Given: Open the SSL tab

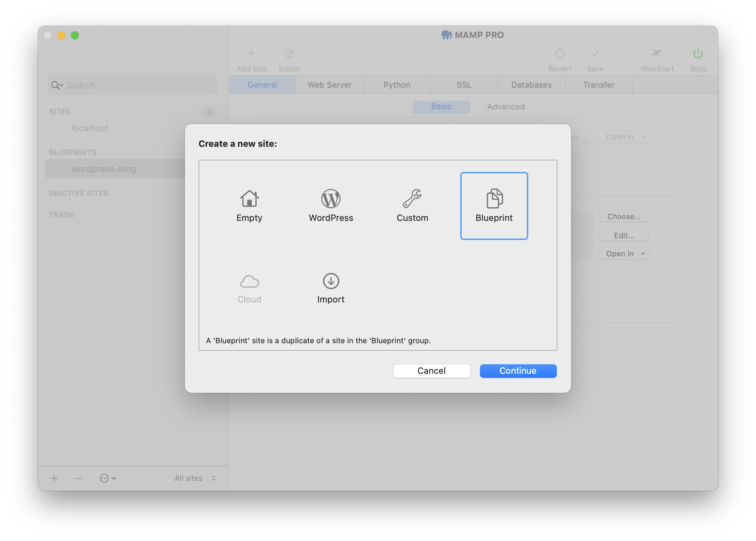Looking at the screenshot, I should coord(464,85).
